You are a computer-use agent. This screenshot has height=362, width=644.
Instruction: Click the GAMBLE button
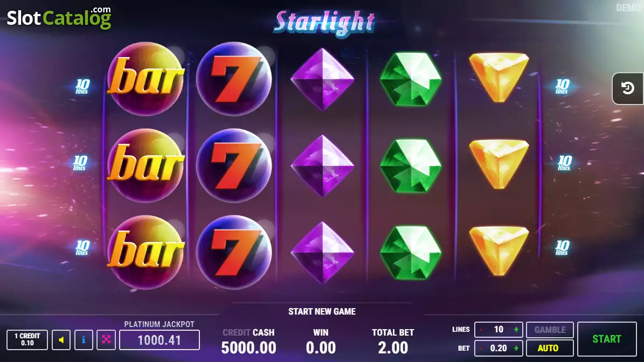550,330
